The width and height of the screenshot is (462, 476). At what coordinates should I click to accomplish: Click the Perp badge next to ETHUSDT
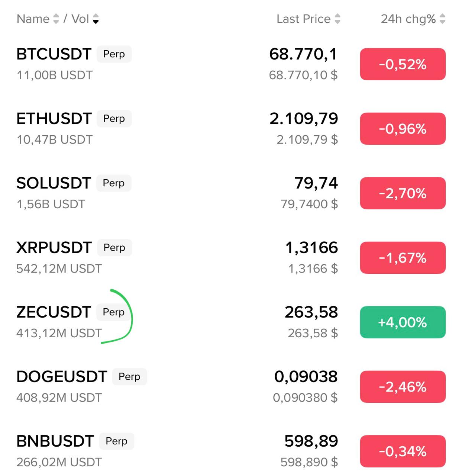(x=114, y=119)
